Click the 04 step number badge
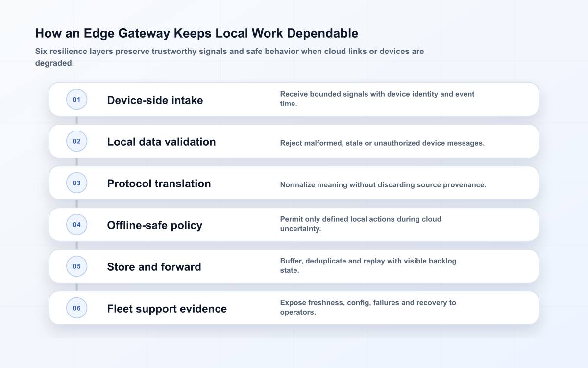This screenshot has height=368, width=588. point(77,225)
